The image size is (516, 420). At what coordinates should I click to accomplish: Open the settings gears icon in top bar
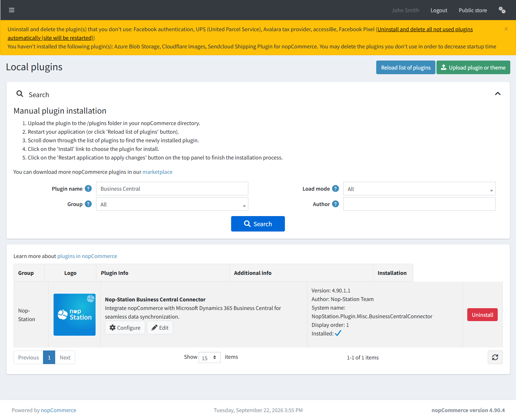(x=502, y=10)
